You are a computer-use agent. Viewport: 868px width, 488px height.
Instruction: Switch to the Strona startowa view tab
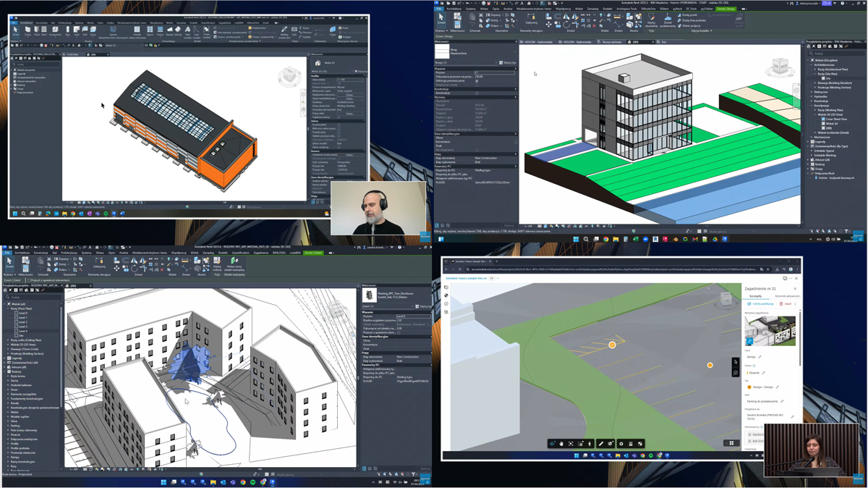pyautogui.click(x=611, y=42)
